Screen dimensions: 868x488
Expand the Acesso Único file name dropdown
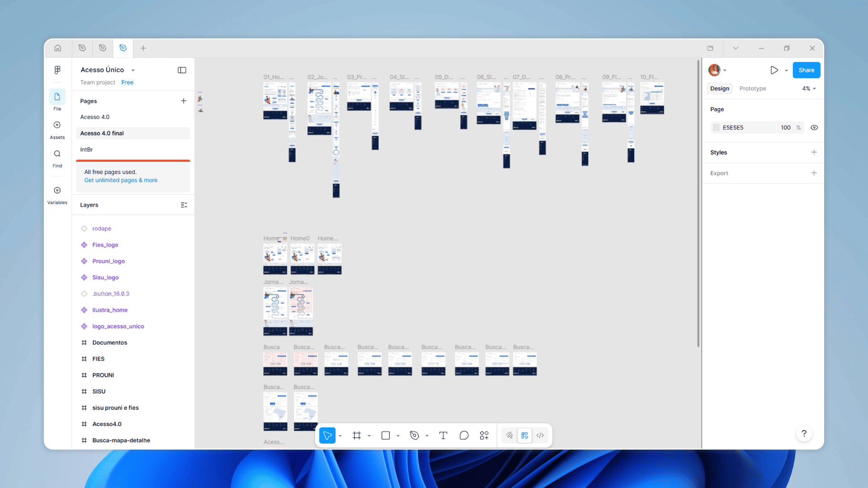click(x=133, y=70)
